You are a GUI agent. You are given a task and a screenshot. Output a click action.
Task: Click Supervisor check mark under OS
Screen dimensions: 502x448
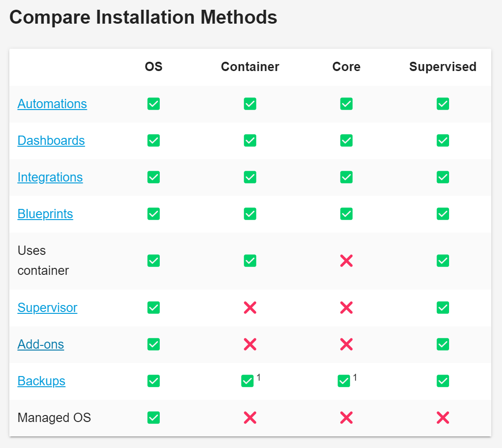click(x=154, y=307)
